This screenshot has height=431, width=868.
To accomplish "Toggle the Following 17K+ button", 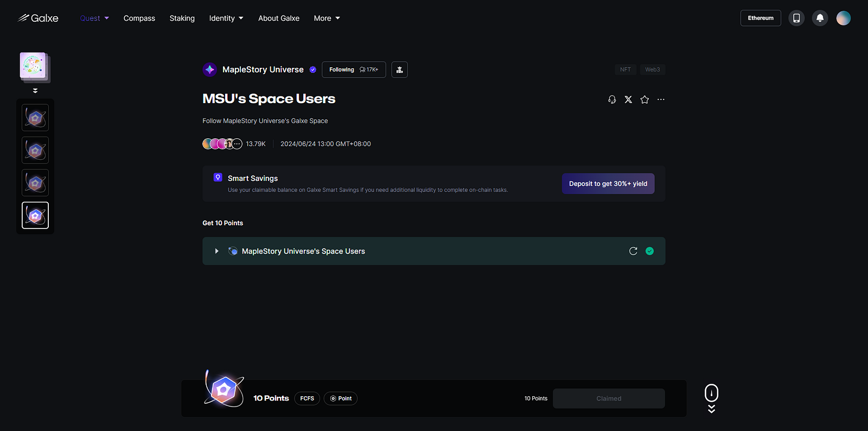I will (354, 69).
